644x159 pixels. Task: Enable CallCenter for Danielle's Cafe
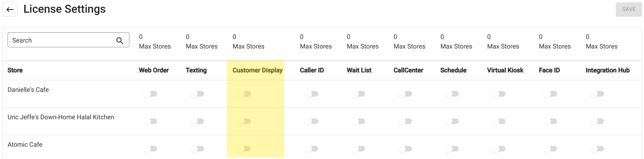pyautogui.click(x=405, y=94)
